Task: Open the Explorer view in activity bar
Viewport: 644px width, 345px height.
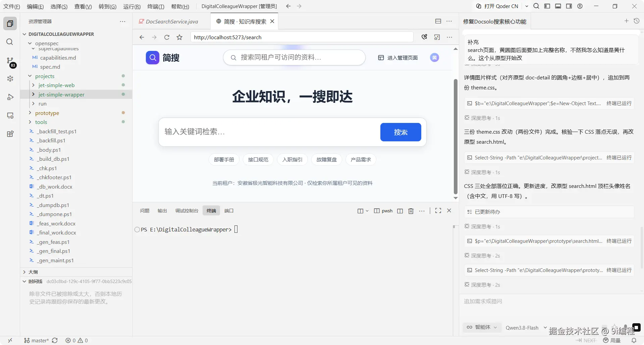Action: click(10, 24)
